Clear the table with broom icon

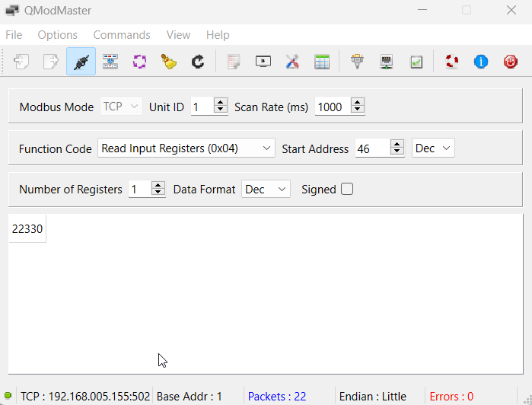point(169,62)
